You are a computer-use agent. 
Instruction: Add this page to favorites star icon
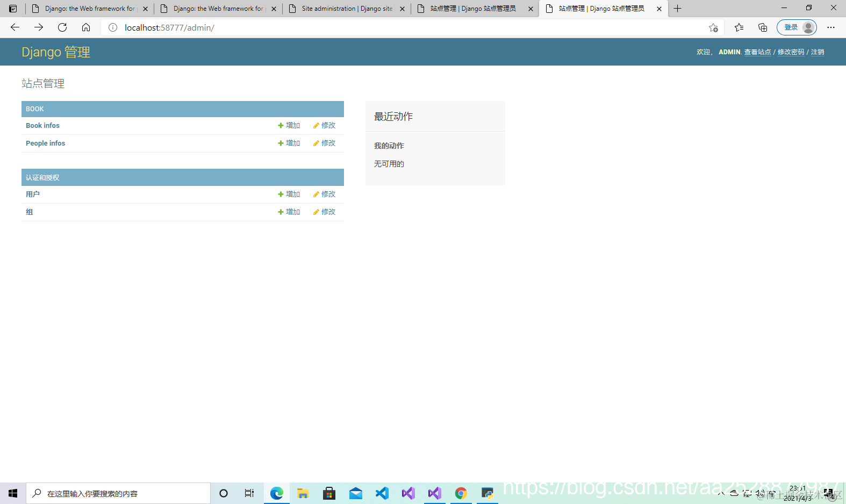pyautogui.click(x=713, y=27)
